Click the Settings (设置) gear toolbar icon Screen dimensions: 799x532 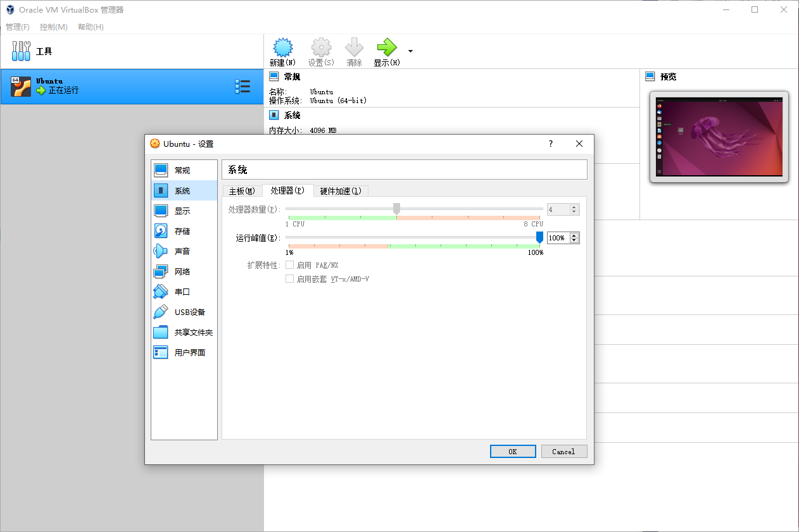pyautogui.click(x=321, y=47)
